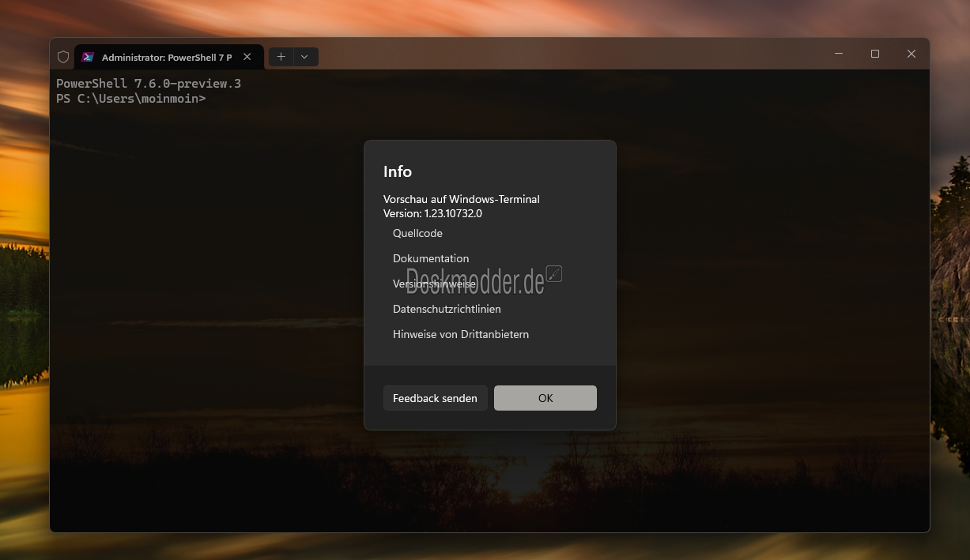Viewport: 970px width, 560px height.
Task: Click the Feedback senden button
Action: pos(435,398)
